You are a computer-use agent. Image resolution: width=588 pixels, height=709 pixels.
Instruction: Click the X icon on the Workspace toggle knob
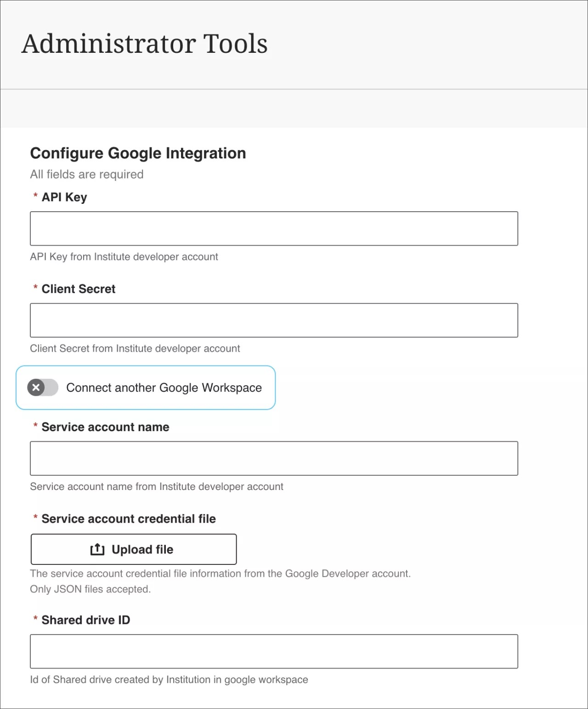click(36, 388)
